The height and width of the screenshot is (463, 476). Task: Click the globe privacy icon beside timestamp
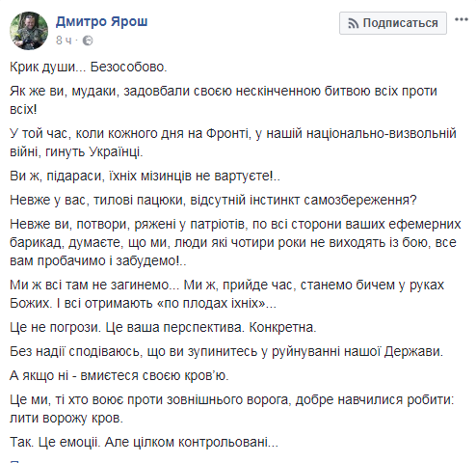[88, 41]
